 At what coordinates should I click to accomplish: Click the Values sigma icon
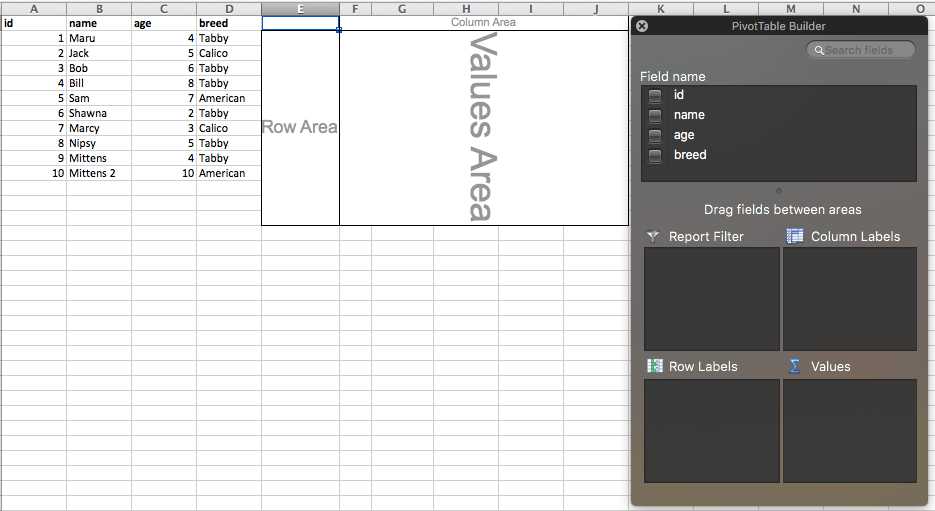pos(794,366)
